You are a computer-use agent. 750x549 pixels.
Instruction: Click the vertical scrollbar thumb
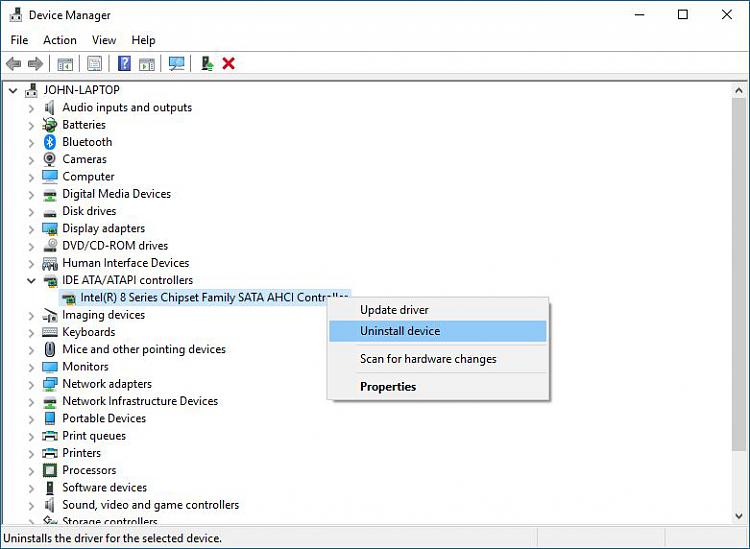[x=739, y=274]
